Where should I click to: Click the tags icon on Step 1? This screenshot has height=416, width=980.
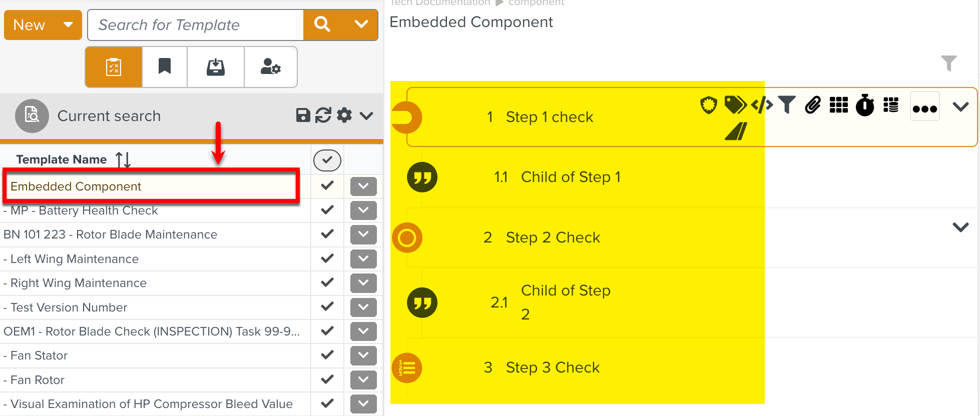tap(735, 105)
